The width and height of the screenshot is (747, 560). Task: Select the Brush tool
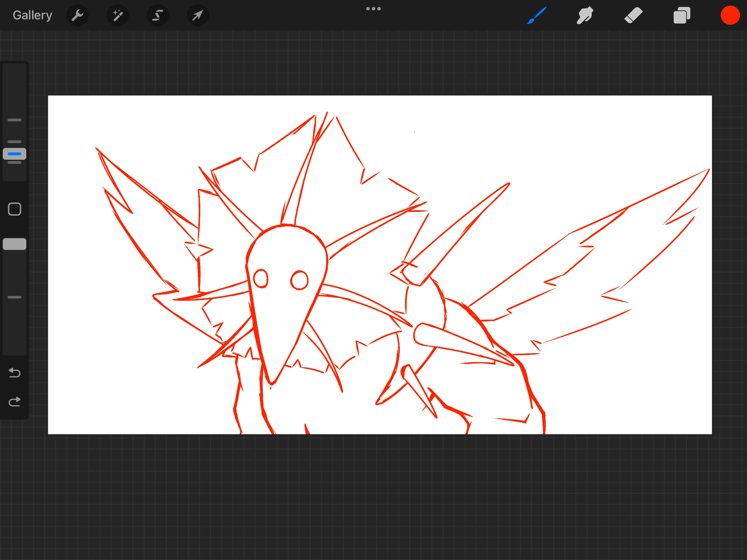click(x=536, y=15)
